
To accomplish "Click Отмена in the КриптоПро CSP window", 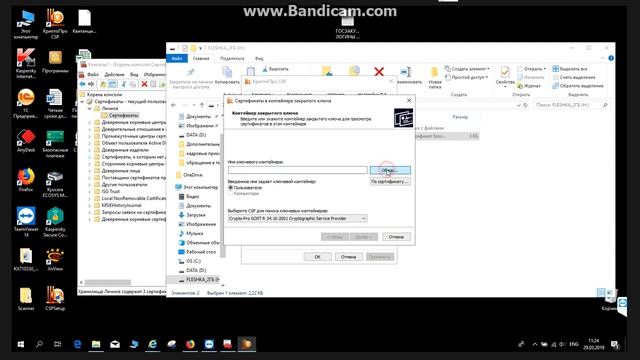I will pyautogui.click(x=348, y=257).
